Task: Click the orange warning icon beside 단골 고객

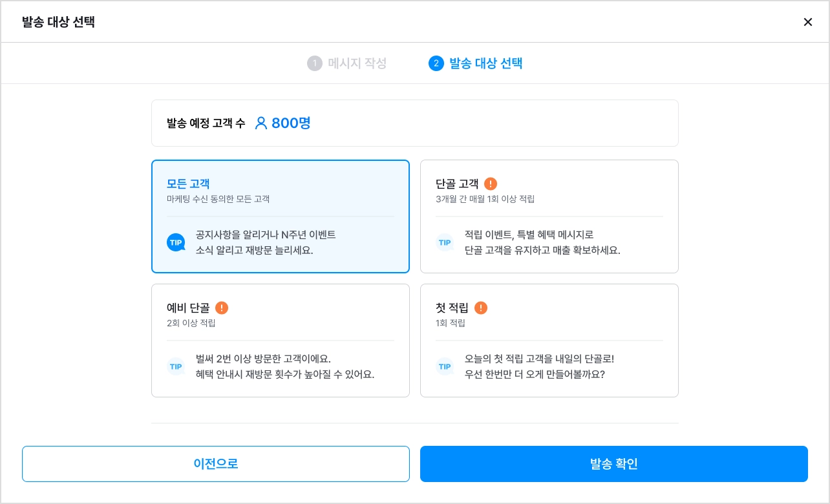Action: point(491,184)
